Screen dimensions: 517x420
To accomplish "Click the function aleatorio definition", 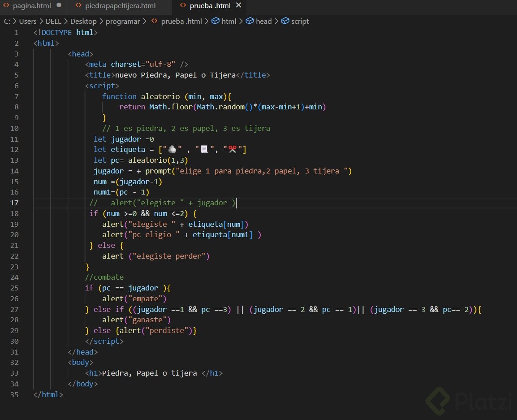I will (167, 97).
